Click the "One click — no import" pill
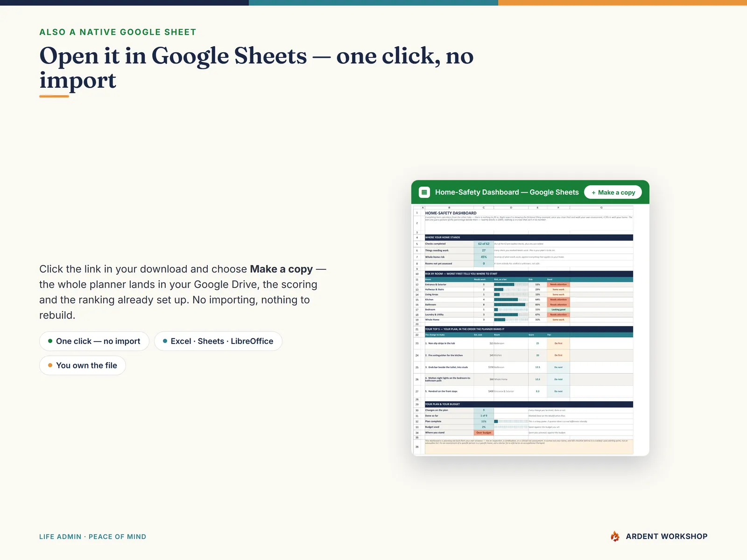747x560 pixels. pyautogui.click(x=94, y=341)
